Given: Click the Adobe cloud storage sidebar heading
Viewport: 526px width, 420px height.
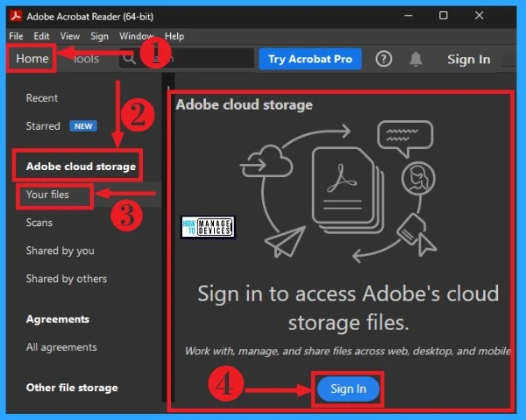Looking at the screenshot, I should pos(81,167).
